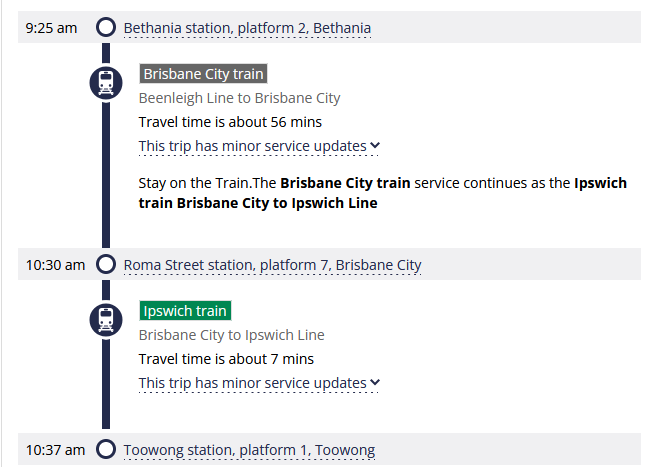Click the Brisbane City to Ipswich Line subtitle
The height and width of the screenshot is (467, 651).
click(x=231, y=335)
